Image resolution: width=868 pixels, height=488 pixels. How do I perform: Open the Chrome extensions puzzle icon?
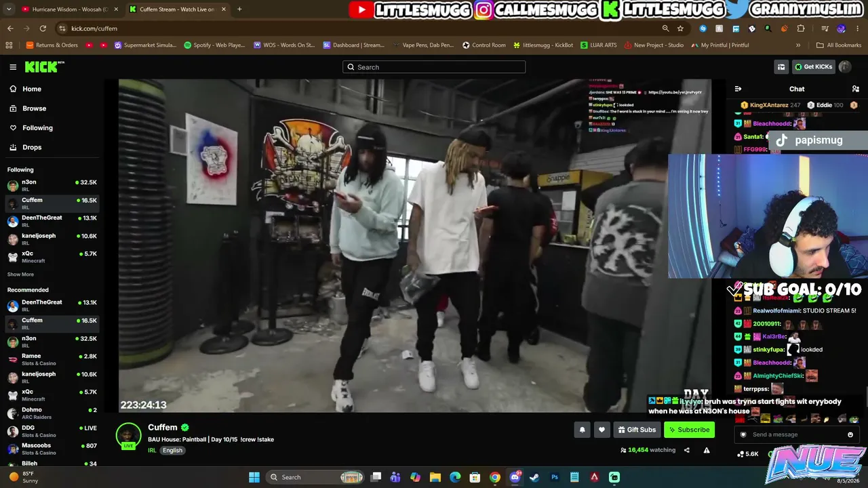pyautogui.click(x=801, y=28)
